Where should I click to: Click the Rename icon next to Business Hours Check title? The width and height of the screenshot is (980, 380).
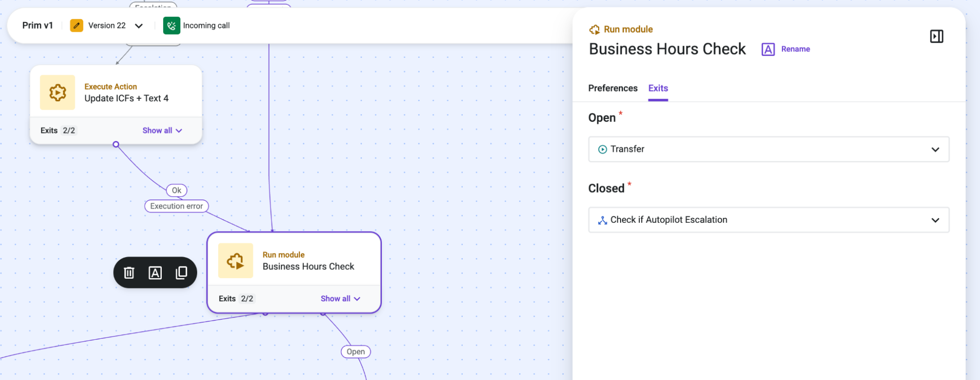point(768,49)
